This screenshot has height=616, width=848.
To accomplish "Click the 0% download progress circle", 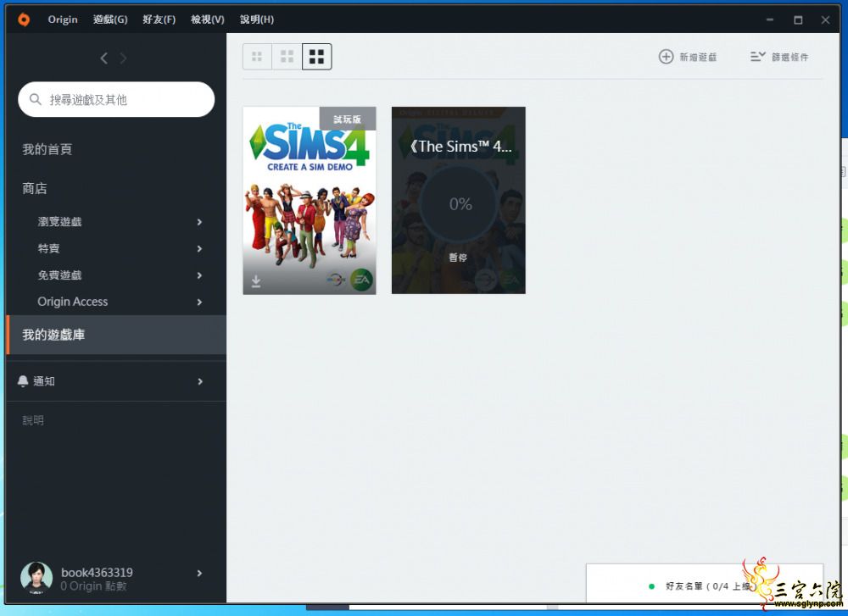I will [459, 203].
